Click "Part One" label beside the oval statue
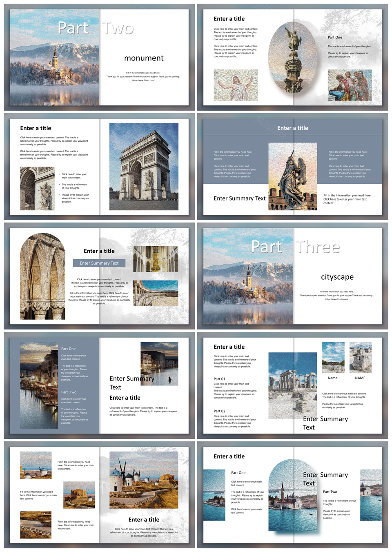 [335, 38]
